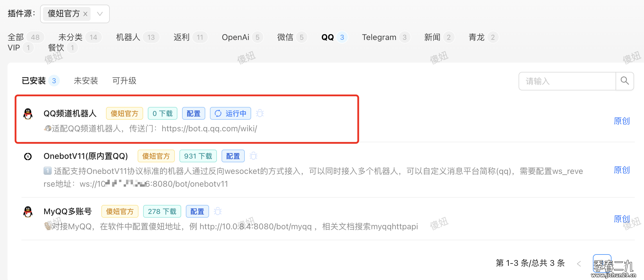
Task: Click 原创 link in OnebotV11 row
Action: coord(622,170)
